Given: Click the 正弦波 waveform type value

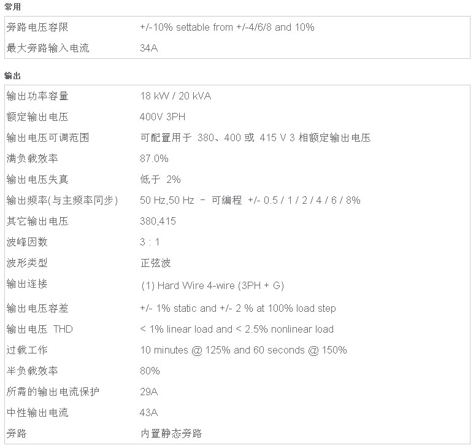Looking at the screenshot, I should 156,263.
